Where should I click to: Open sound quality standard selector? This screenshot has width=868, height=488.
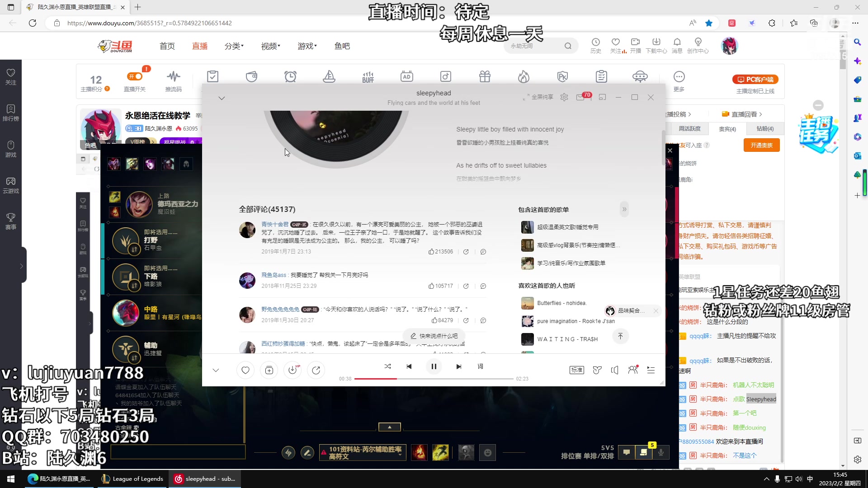[577, 370]
